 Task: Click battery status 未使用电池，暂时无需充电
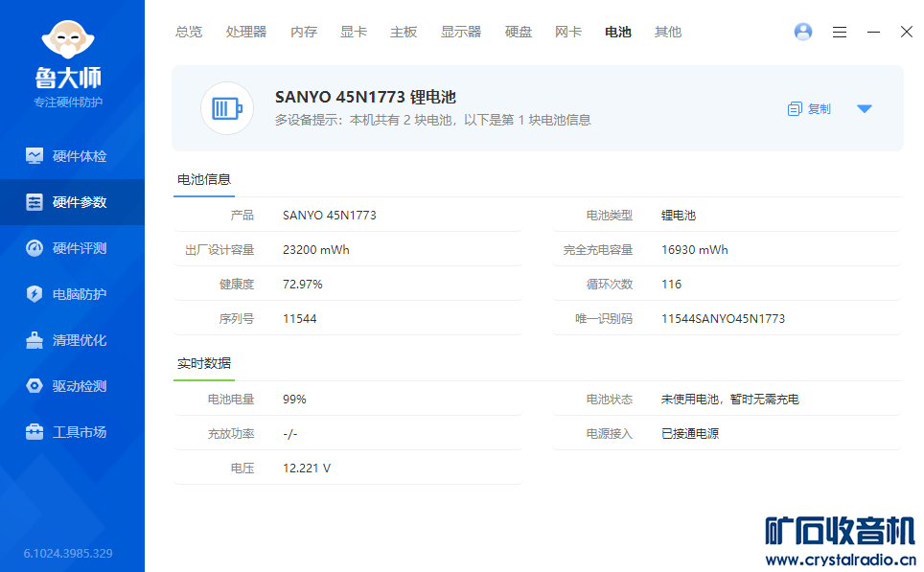(729, 400)
